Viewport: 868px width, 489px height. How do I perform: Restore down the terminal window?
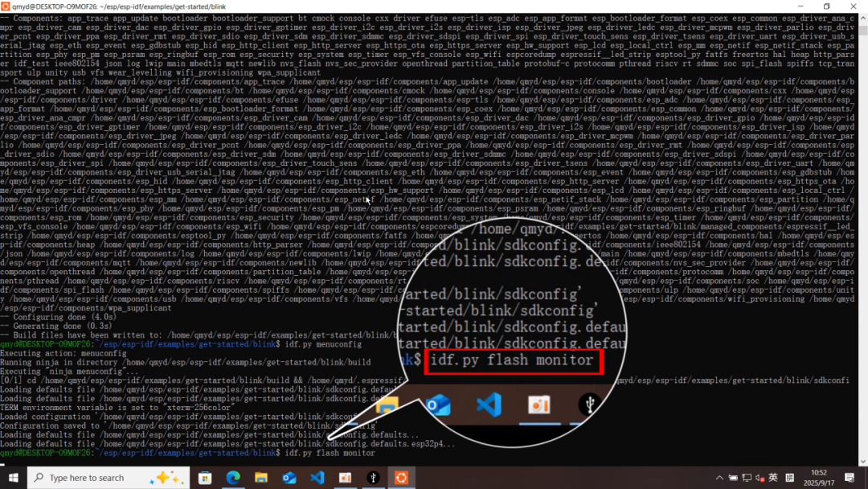click(x=827, y=6)
